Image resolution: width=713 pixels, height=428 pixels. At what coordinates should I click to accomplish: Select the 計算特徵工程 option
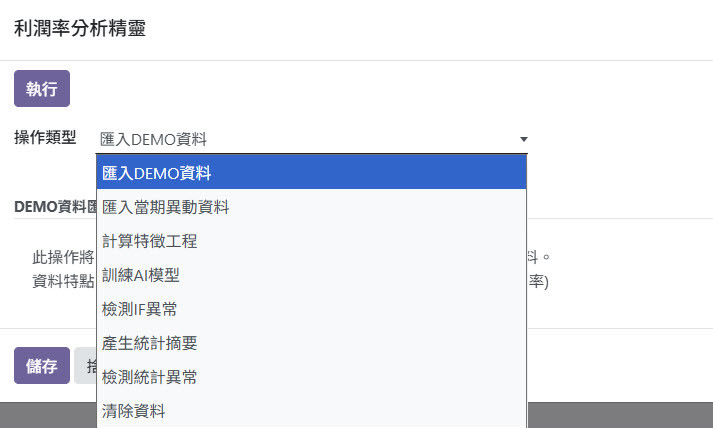(311, 241)
